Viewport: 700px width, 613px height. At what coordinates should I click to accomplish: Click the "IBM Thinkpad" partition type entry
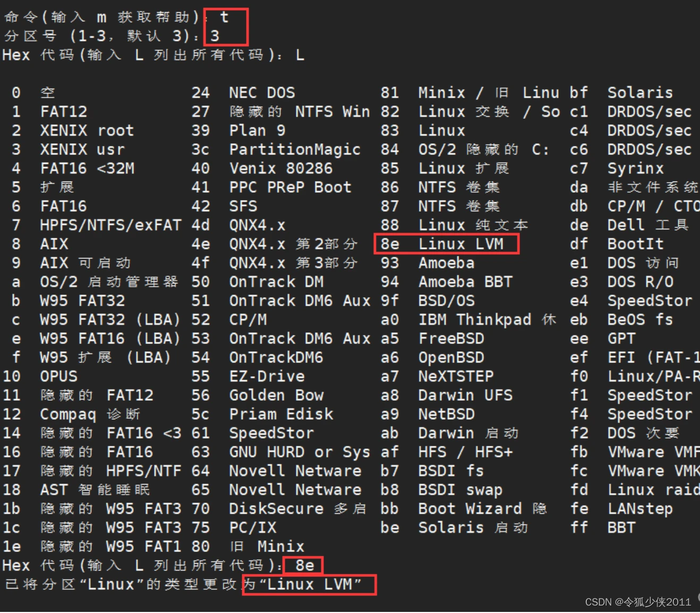tap(474, 320)
